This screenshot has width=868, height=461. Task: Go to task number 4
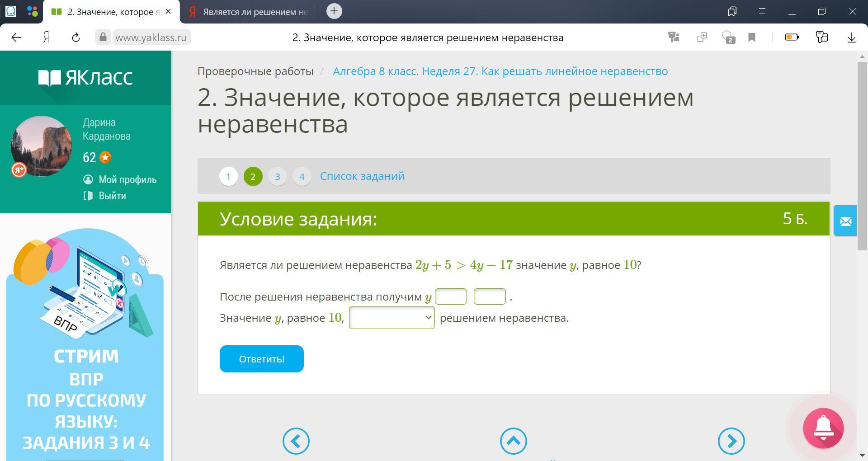click(x=302, y=176)
